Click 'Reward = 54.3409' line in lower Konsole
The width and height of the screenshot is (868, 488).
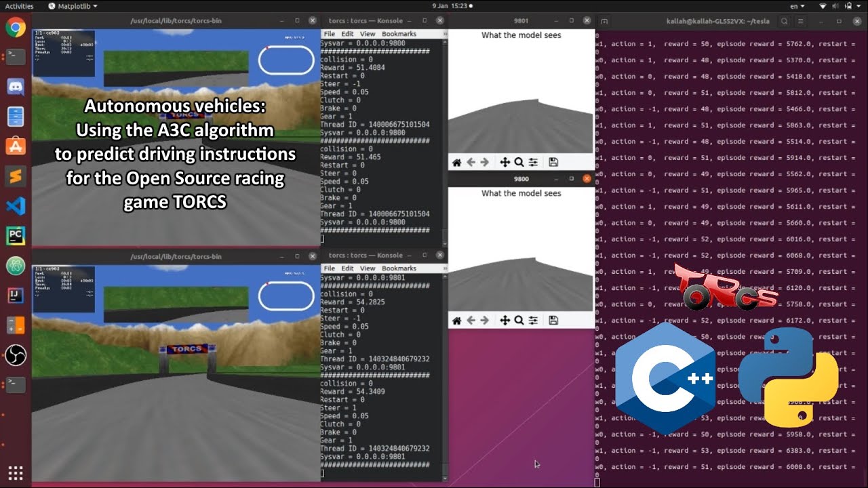(x=353, y=392)
